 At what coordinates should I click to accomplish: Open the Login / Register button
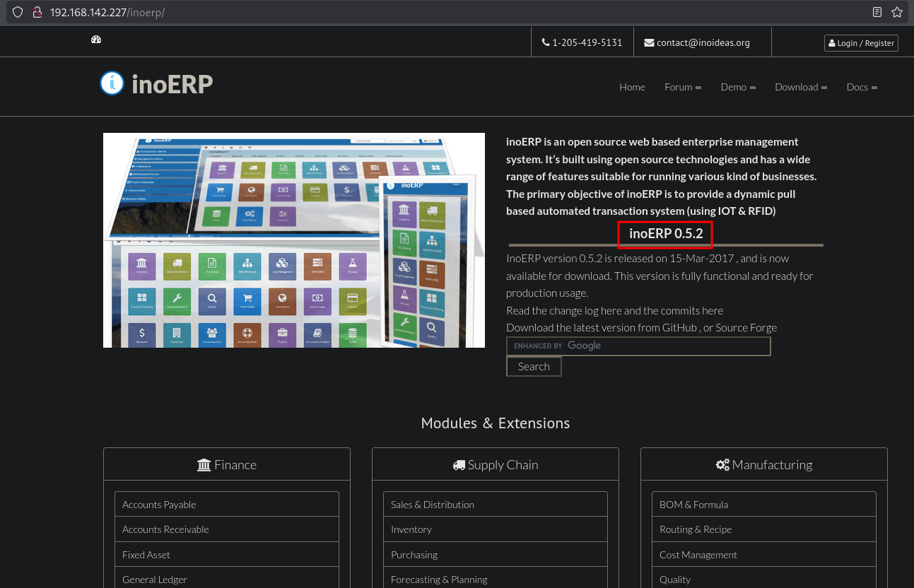click(x=861, y=43)
